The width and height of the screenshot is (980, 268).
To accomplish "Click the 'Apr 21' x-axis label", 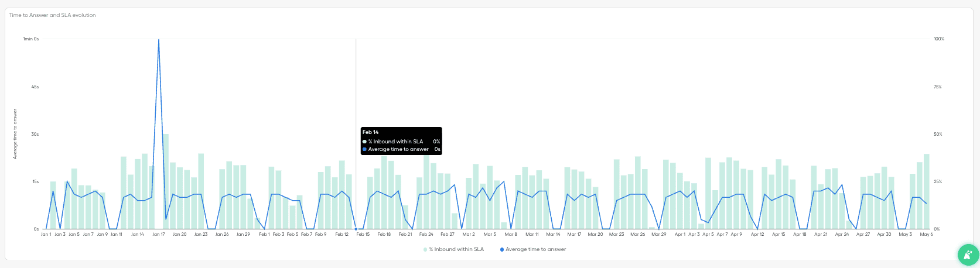I will point(821,234).
